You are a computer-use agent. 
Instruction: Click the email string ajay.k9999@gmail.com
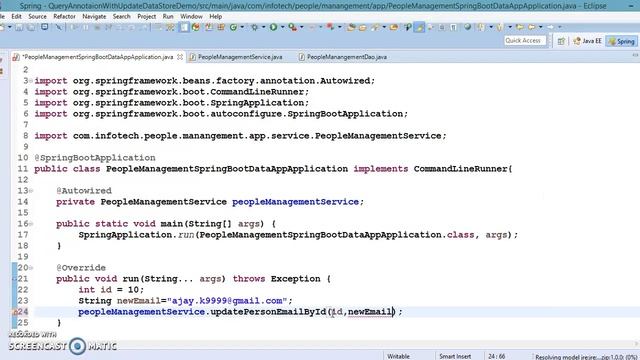click(227, 301)
